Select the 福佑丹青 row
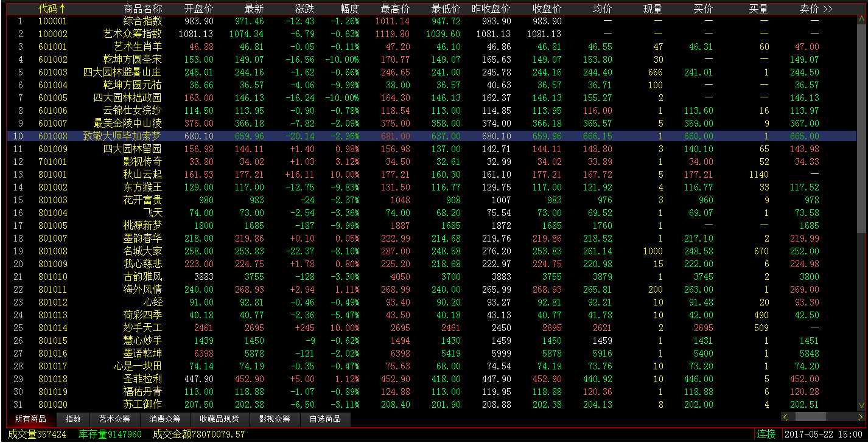Image resolution: width=868 pixels, height=443 pixels. (432, 392)
